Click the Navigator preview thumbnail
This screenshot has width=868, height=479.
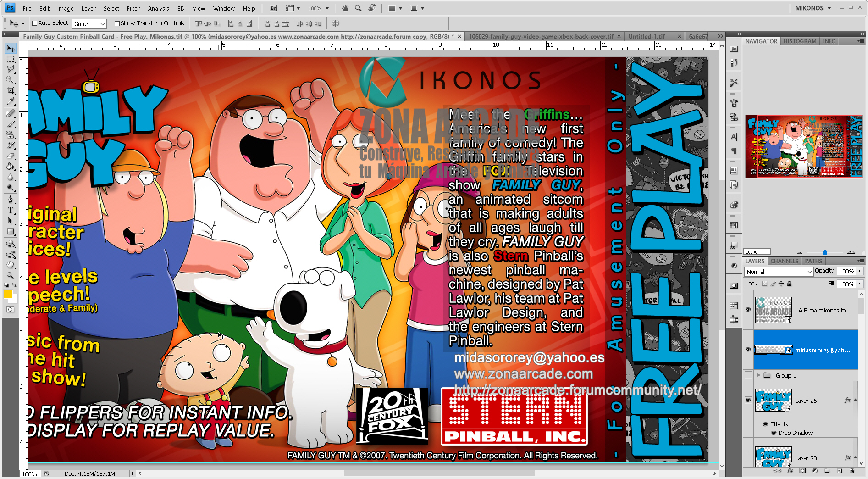(804, 146)
